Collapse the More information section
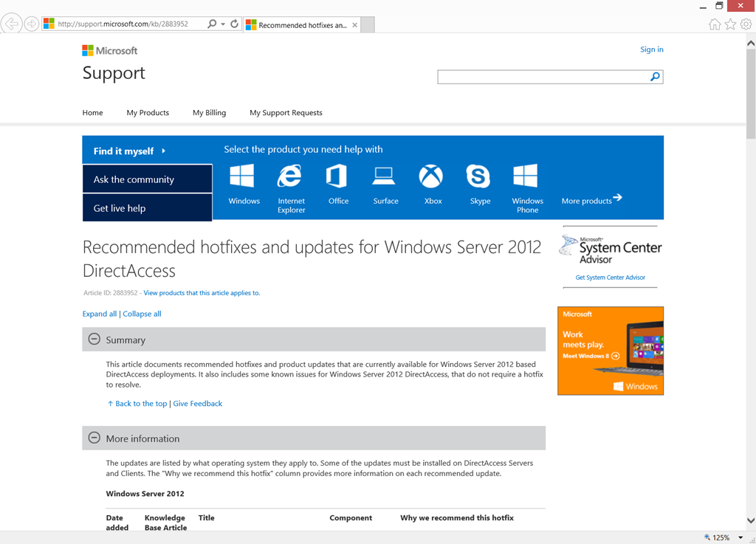This screenshot has width=756, height=544. click(94, 438)
